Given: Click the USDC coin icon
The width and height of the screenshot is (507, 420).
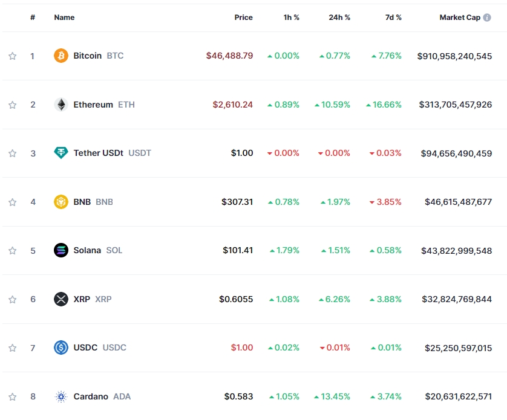Looking at the screenshot, I should click(61, 347).
